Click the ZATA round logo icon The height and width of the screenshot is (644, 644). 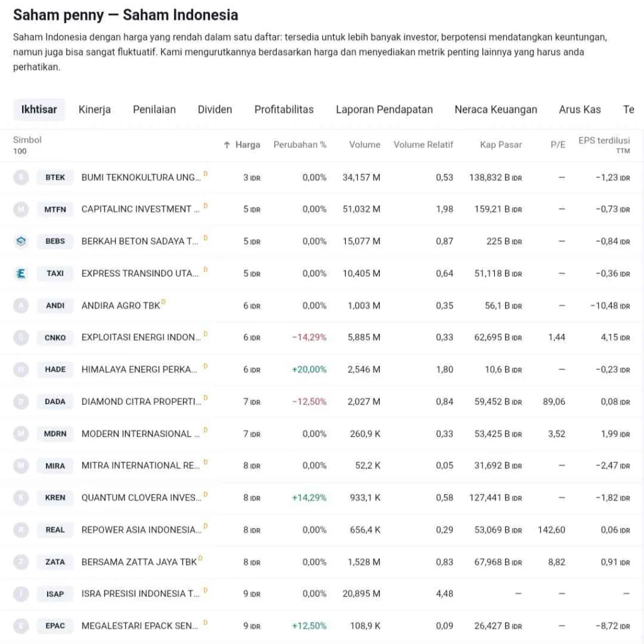pos(21,562)
